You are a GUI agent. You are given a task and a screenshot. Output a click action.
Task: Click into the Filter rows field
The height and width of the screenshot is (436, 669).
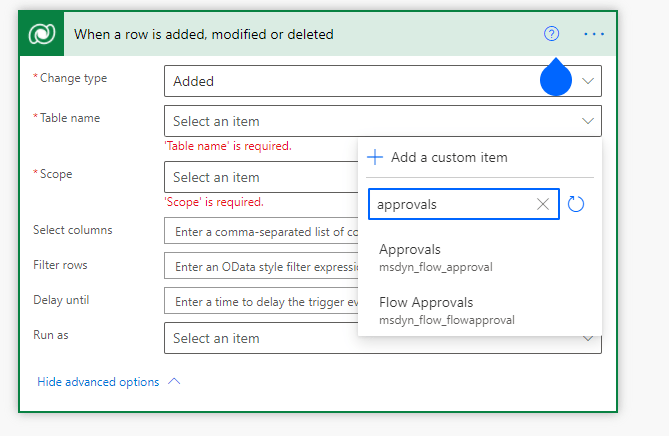coord(260,267)
